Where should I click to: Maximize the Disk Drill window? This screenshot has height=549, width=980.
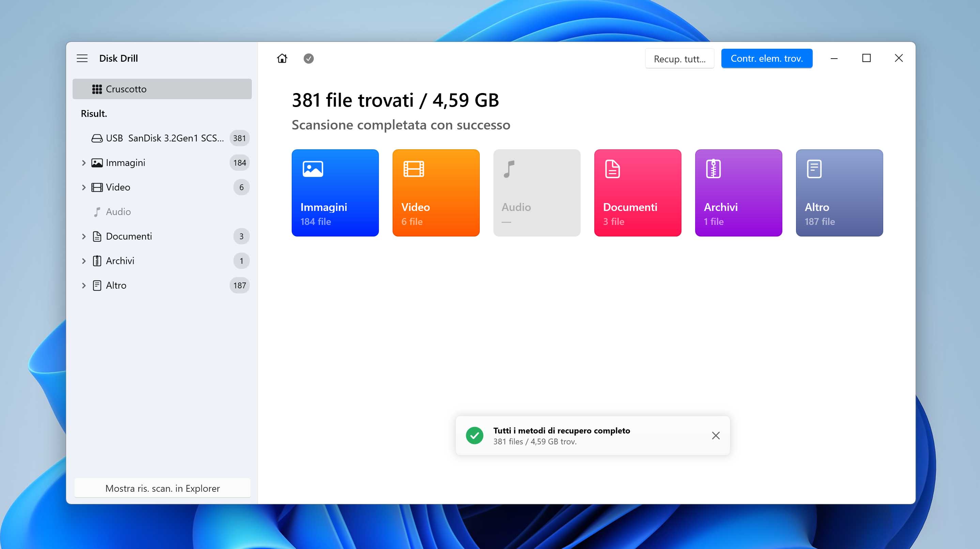click(866, 58)
